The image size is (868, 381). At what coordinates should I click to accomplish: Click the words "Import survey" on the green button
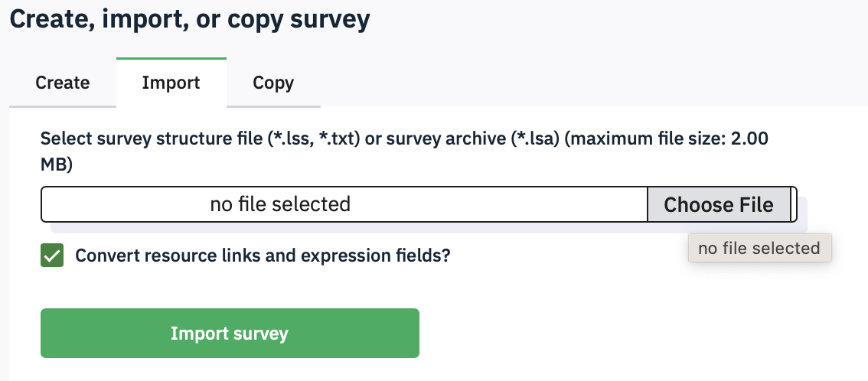point(230,334)
